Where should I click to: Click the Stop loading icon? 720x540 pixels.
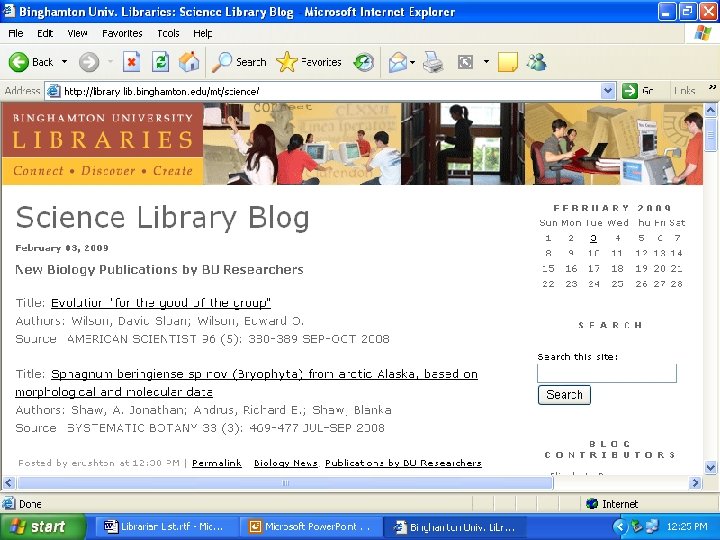131,62
